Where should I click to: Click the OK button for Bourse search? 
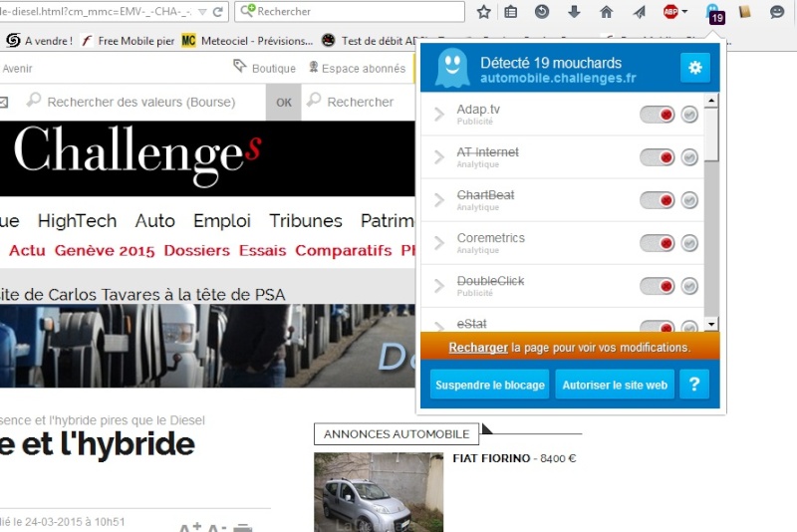(x=284, y=103)
